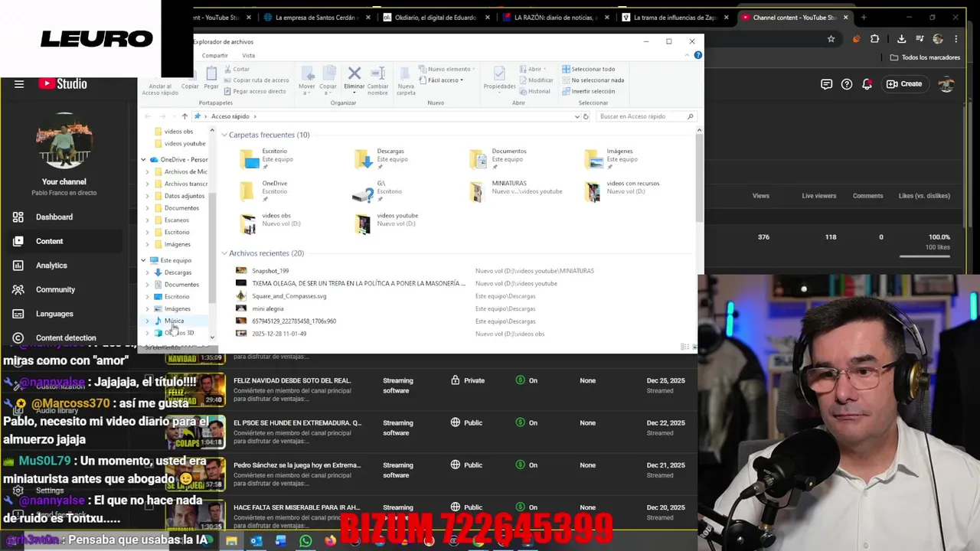Open 'FELIZ NAVIDAD DESDE SOTO DEL REAL.' video
Image resolution: width=980 pixels, height=551 pixels.
pos(292,380)
